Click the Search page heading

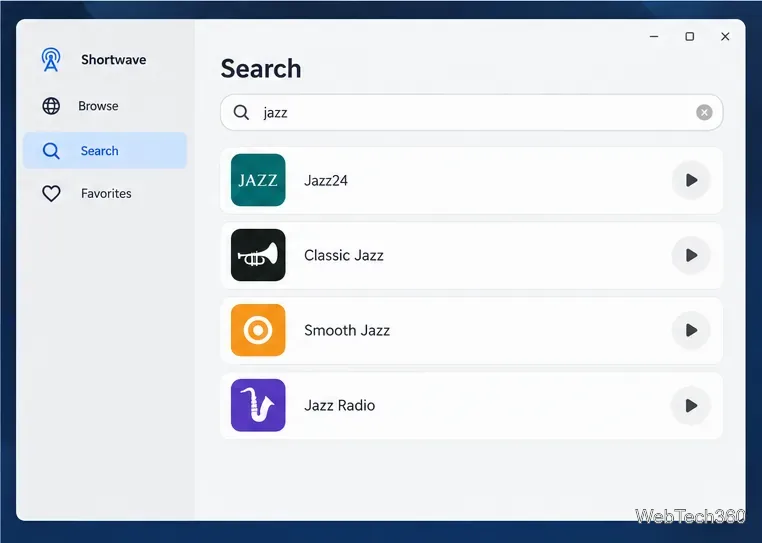[x=261, y=69]
